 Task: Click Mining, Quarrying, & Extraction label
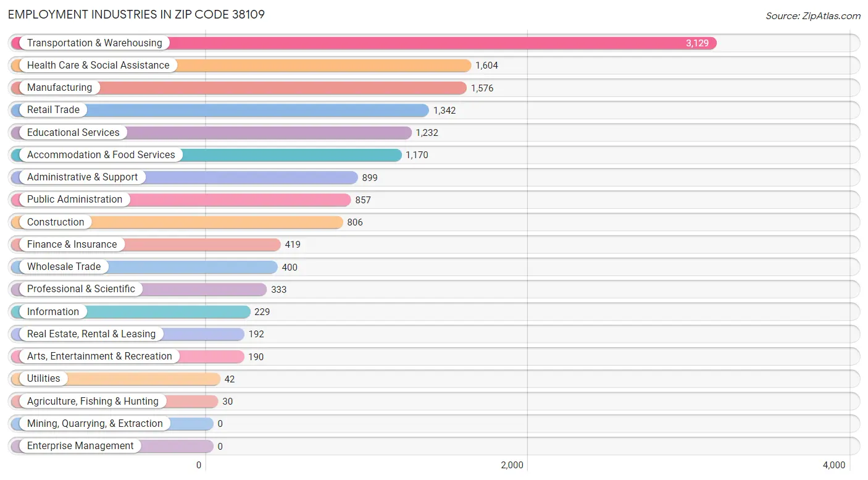(x=95, y=424)
